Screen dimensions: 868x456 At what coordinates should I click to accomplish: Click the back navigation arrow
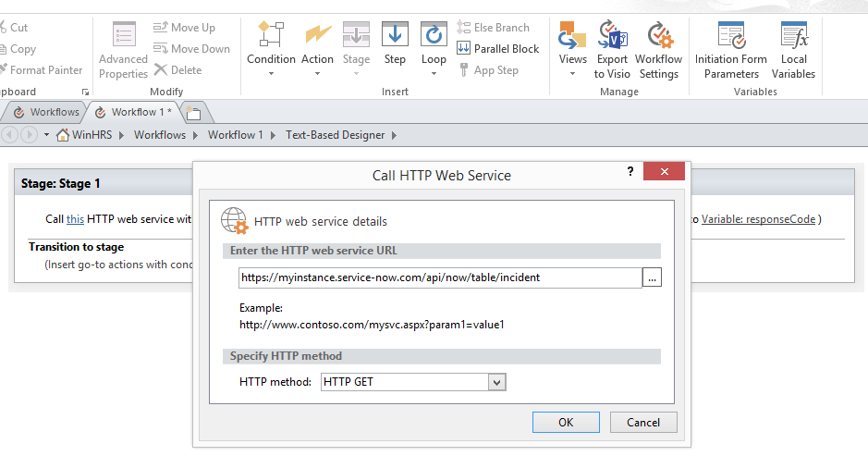click(x=10, y=135)
